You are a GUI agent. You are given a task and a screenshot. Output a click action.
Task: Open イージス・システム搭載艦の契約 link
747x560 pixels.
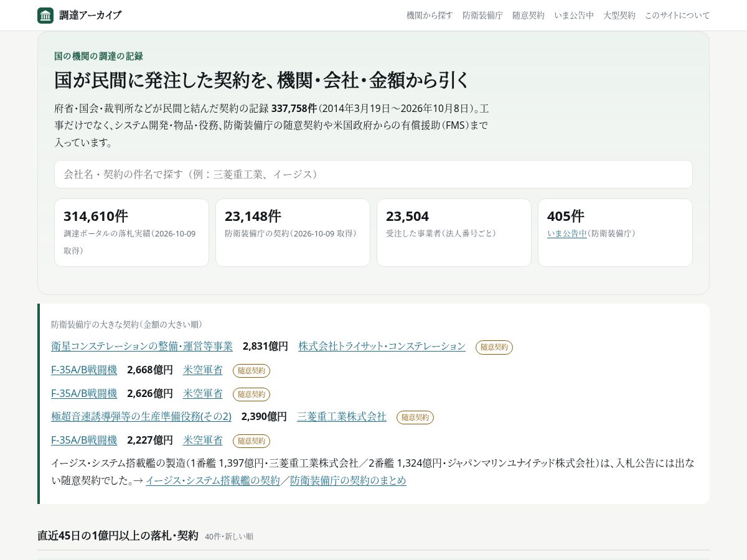(x=213, y=480)
